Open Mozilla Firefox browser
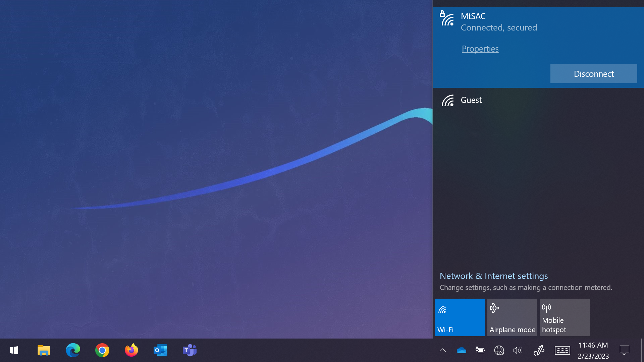644x362 pixels. [131, 350]
